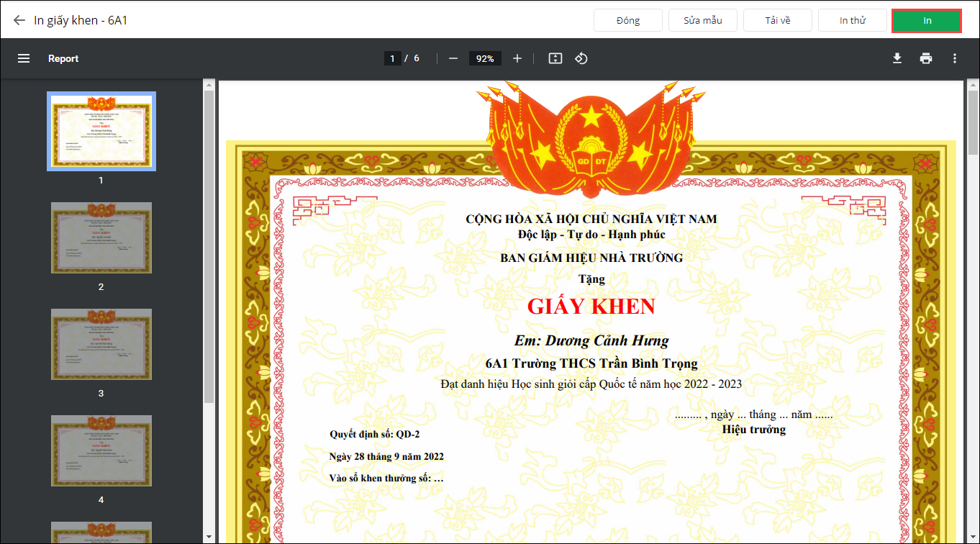
Task: Click the '......... , ngày ... tháng ... năm ......' line
Action: pos(754,414)
